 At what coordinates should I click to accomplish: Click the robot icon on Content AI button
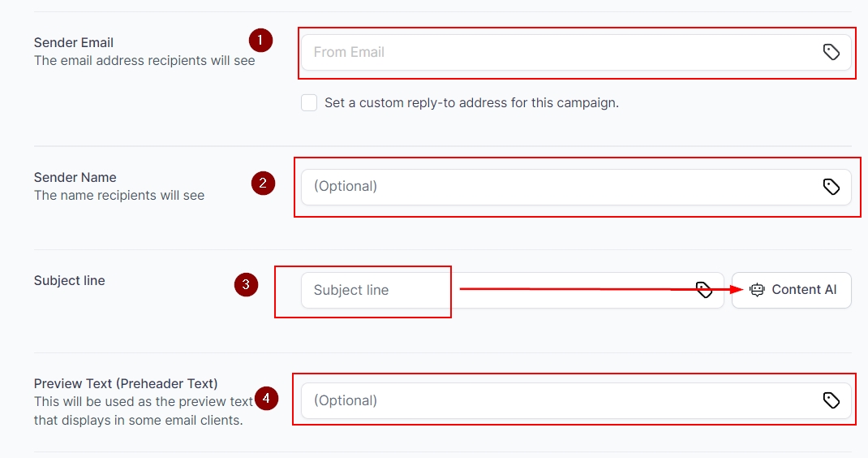click(757, 290)
